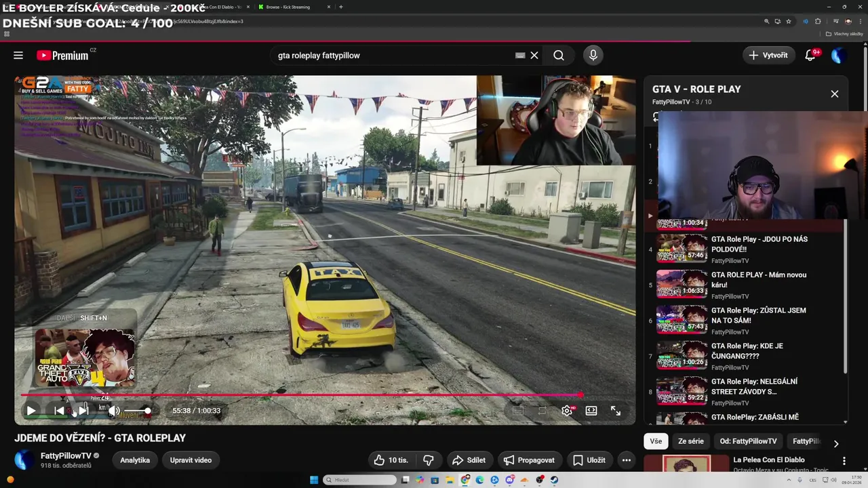The image size is (868, 488).
Task: Open FattyPillowTV channel avatar
Action: coord(24,460)
